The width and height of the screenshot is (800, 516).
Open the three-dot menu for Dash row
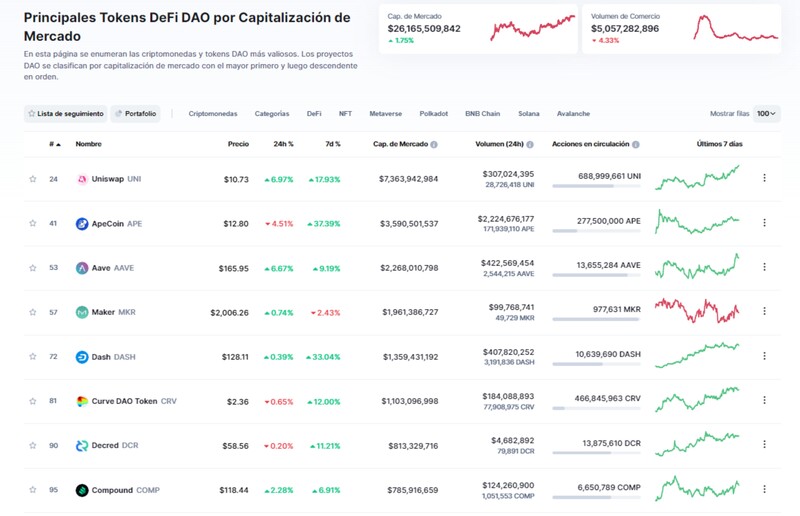point(764,356)
